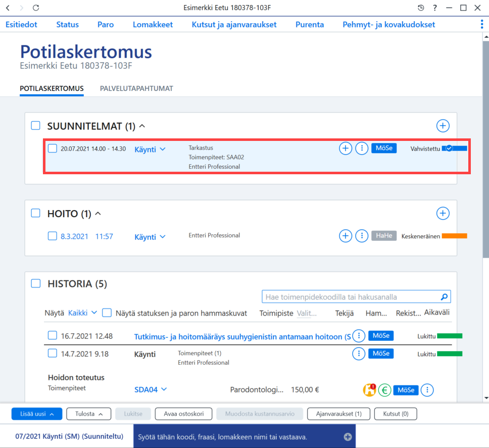This screenshot has height=448, width=489.
Task: Enable Näytä statuksen ja paron hammaskuvat
Action: (x=107, y=313)
